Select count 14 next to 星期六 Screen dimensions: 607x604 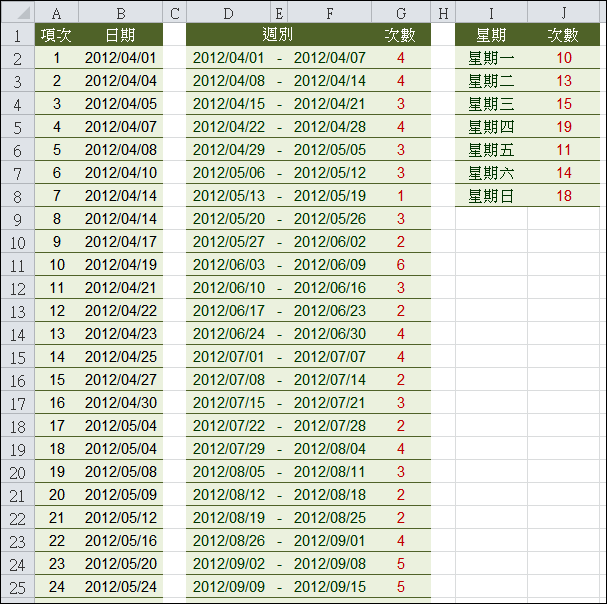pos(564,173)
